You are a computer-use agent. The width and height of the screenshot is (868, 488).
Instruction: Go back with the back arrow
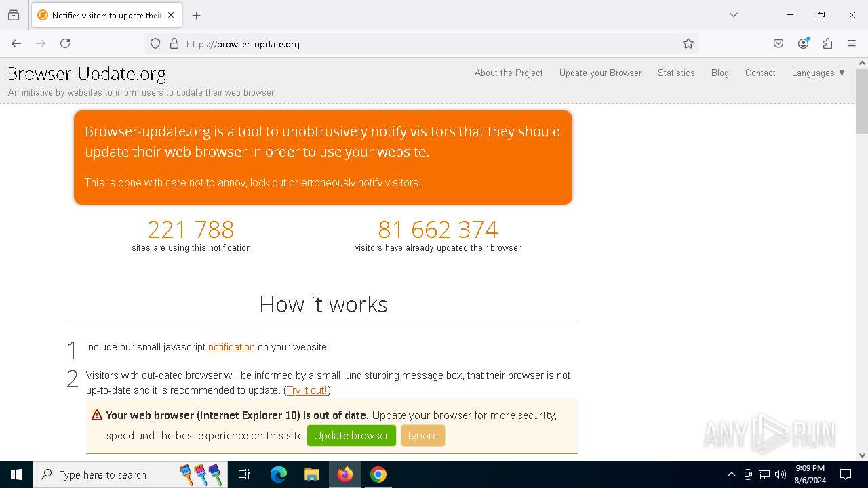[x=16, y=43]
